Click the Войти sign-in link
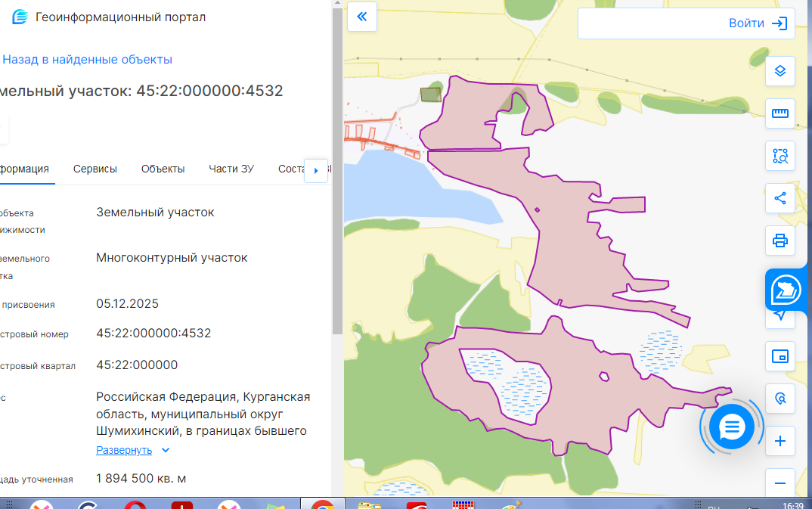812x509 pixels. click(746, 23)
